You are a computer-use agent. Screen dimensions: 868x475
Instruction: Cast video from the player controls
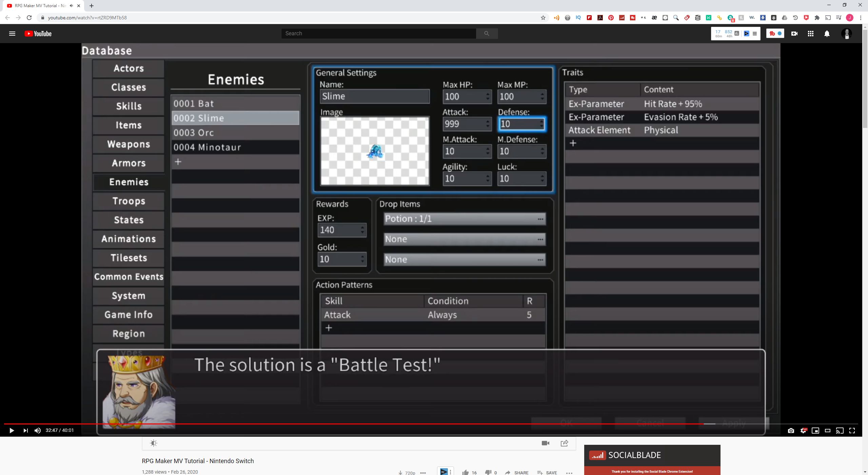(840, 431)
